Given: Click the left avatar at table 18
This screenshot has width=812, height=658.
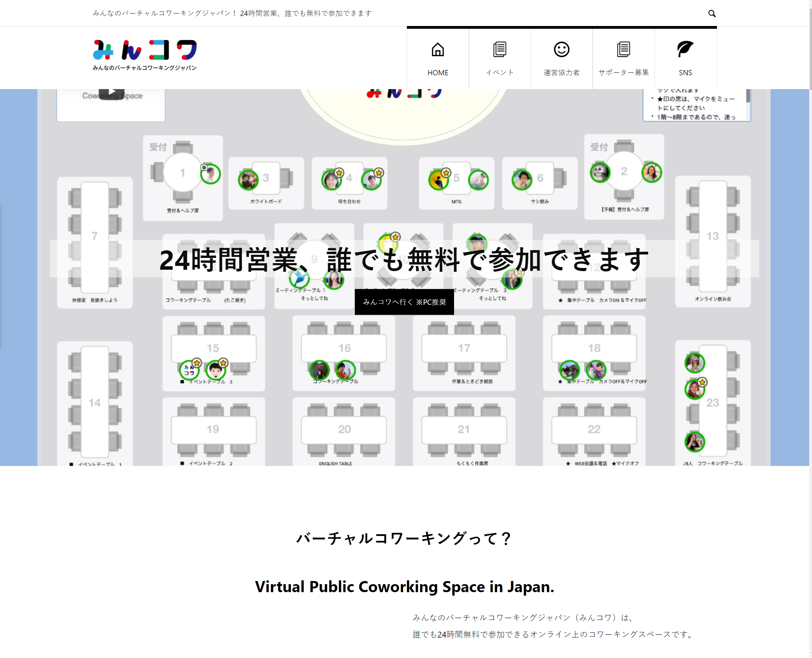Looking at the screenshot, I should coord(569,370).
